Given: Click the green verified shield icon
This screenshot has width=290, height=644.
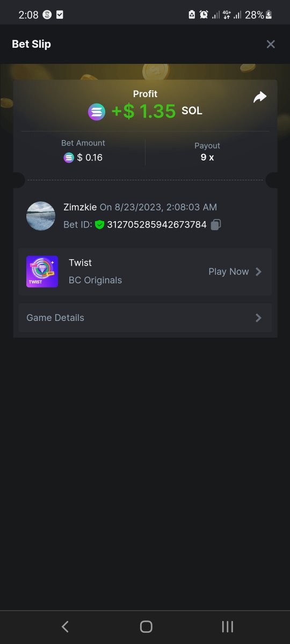Looking at the screenshot, I should coord(99,225).
